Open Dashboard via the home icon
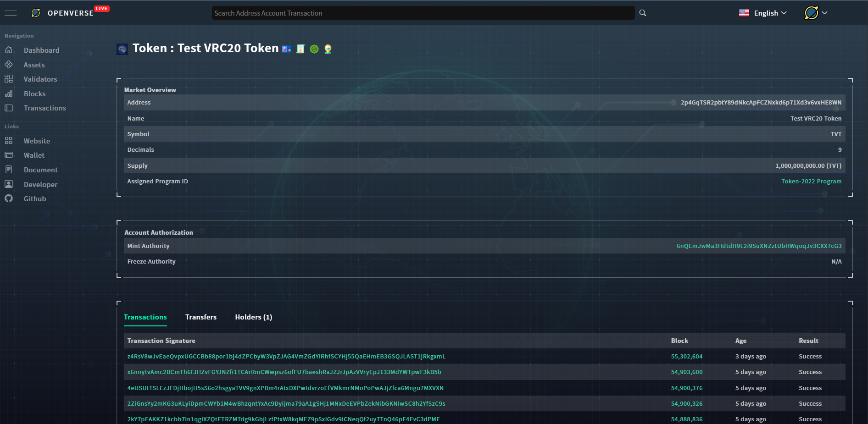Viewport: 868px width, 424px height. click(9, 50)
